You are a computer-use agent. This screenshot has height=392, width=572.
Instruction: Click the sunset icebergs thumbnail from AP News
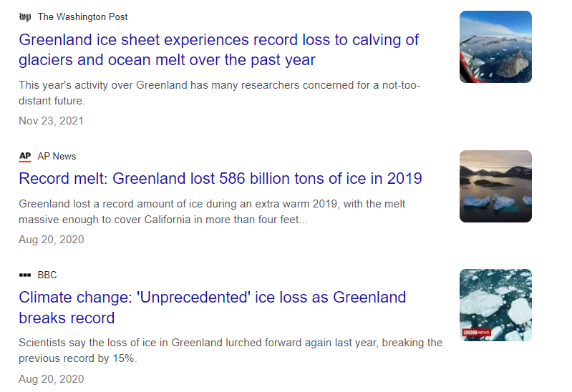click(495, 186)
